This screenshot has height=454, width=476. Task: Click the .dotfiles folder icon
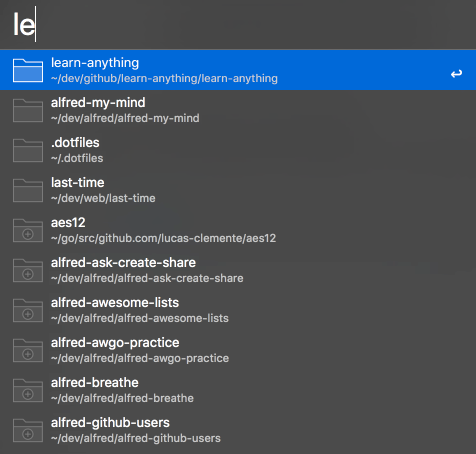point(28,150)
